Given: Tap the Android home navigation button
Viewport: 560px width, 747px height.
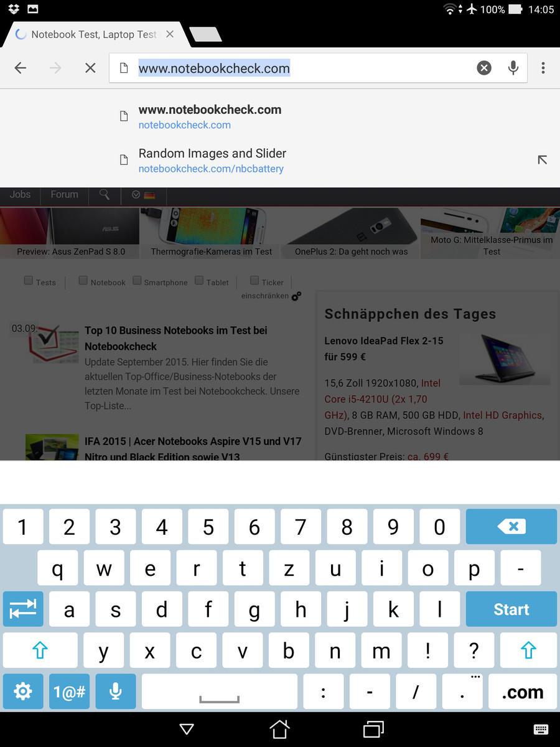Looking at the screenshot, I should [x=279, y=729].
